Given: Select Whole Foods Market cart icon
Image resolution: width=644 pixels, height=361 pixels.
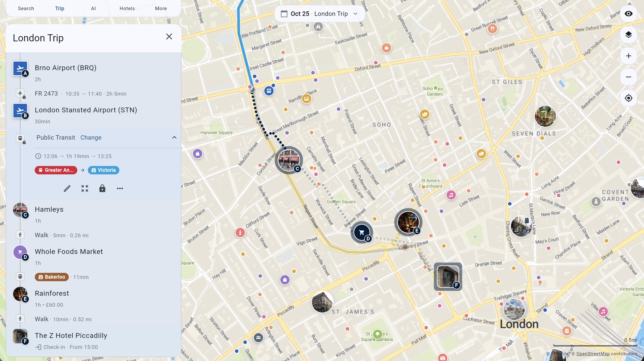Looking at the screenshot, I should click(20, 252).
